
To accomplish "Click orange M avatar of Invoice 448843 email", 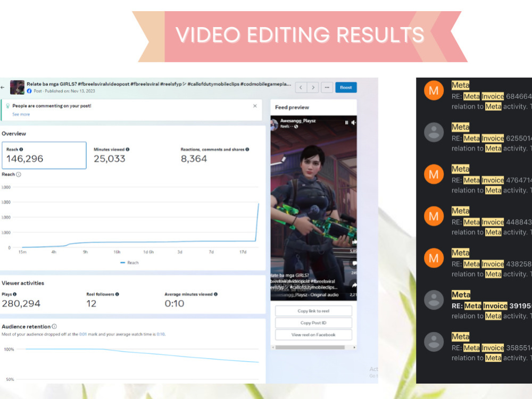I will click(434, 216).
